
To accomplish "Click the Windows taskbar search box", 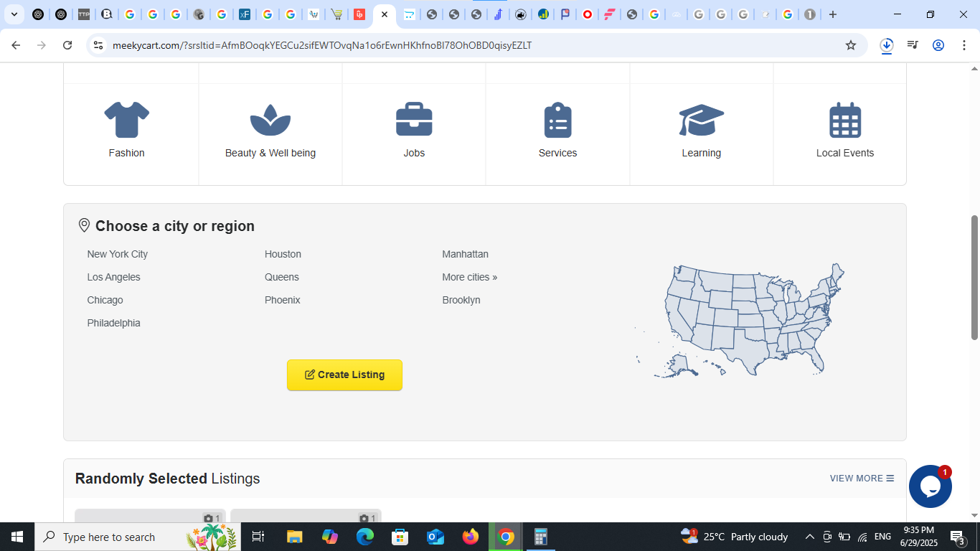I will [x=138, y=537].
